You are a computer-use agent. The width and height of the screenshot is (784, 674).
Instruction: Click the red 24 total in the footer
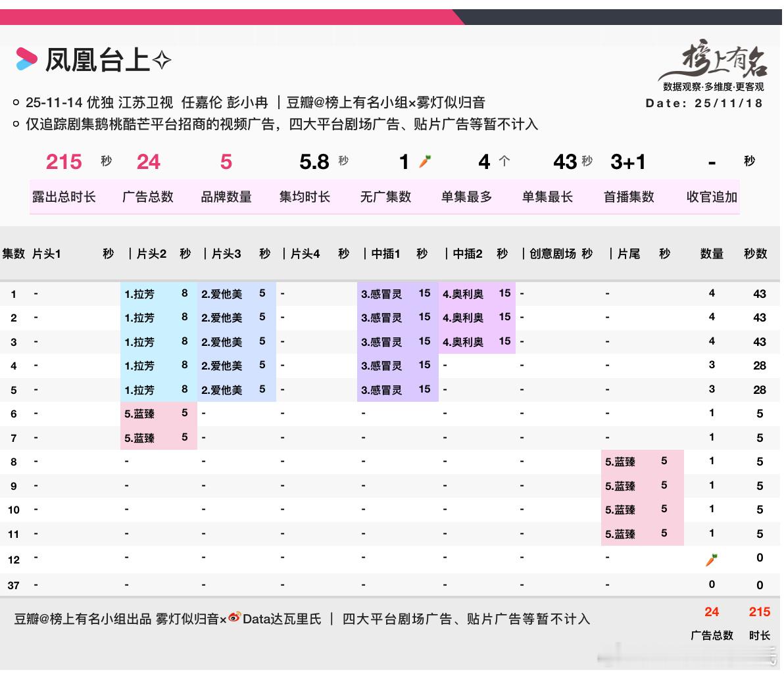click(x=712, y=612)
